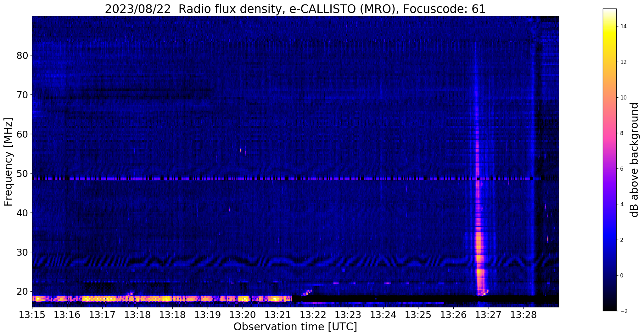Click the 13:19 time tick label
Viewport: 644px width, 336px height.
[x=208, y=315]
